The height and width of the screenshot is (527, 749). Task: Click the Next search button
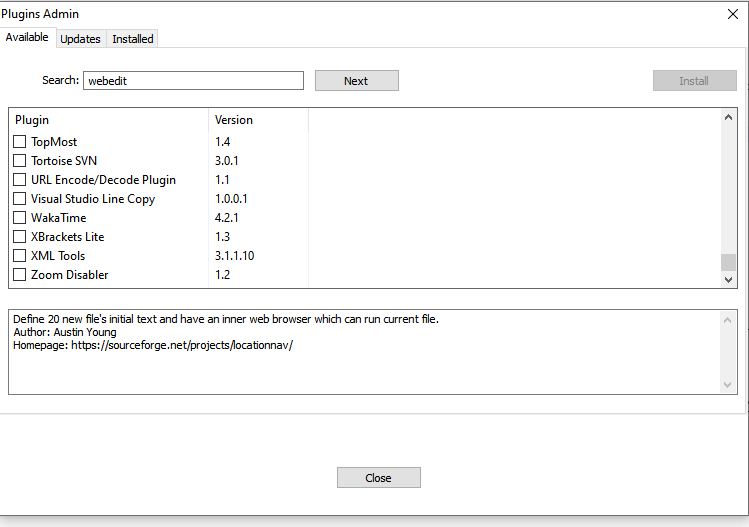pos(357,81)
